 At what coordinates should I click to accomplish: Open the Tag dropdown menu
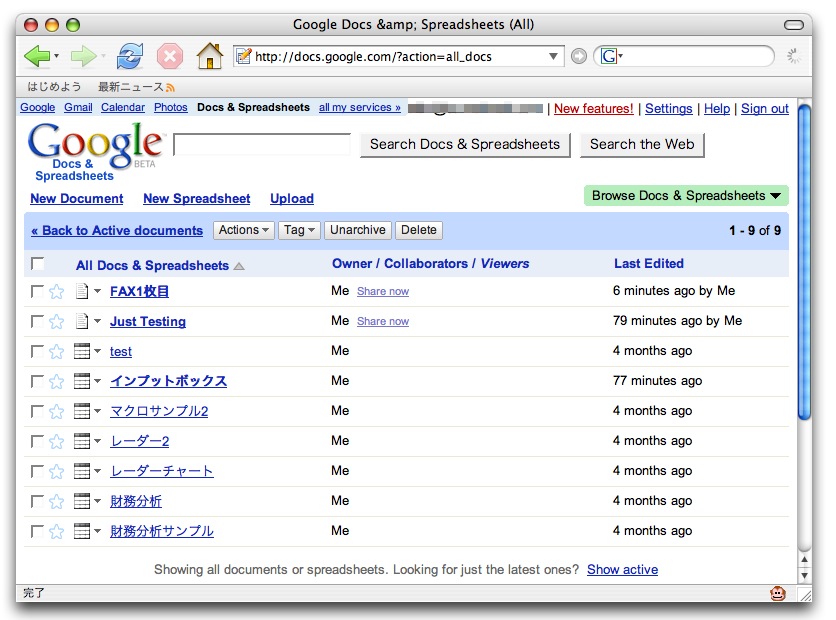point(299,230)
